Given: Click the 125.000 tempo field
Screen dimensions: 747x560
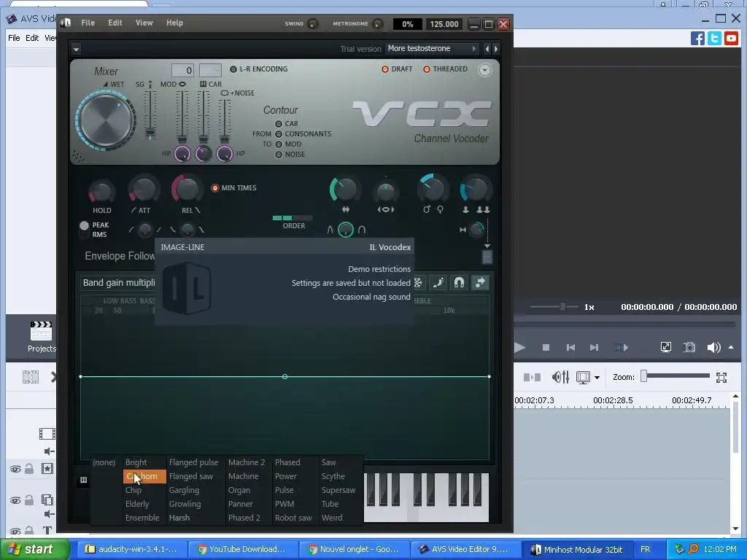Looking at the screenshot, I should [444, 24].
